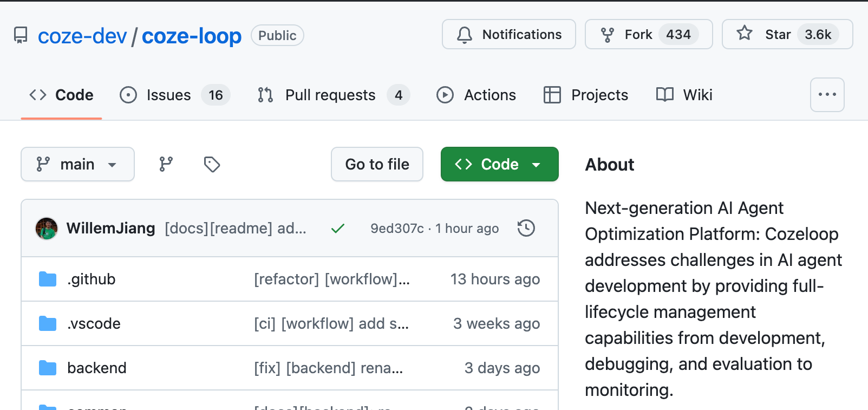Open the Actions tab
The image size is (868, 410).
tap(477, 95)
